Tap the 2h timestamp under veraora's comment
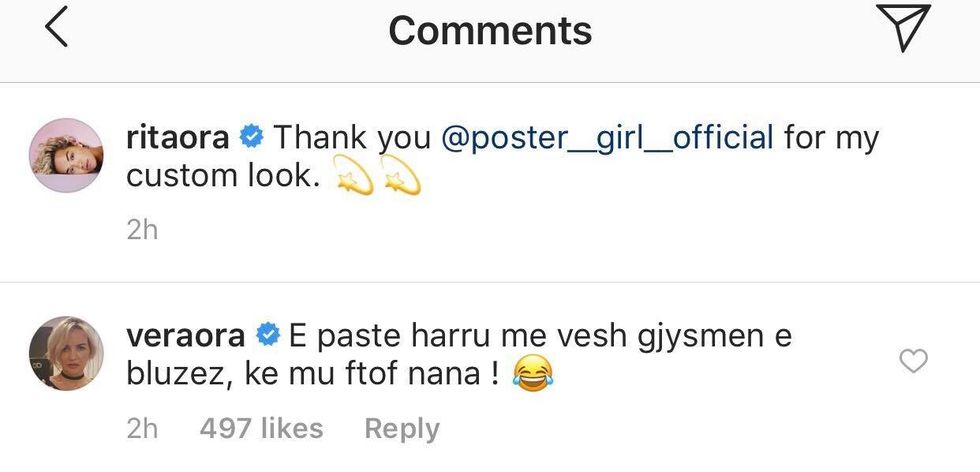 tap(142, 429)
